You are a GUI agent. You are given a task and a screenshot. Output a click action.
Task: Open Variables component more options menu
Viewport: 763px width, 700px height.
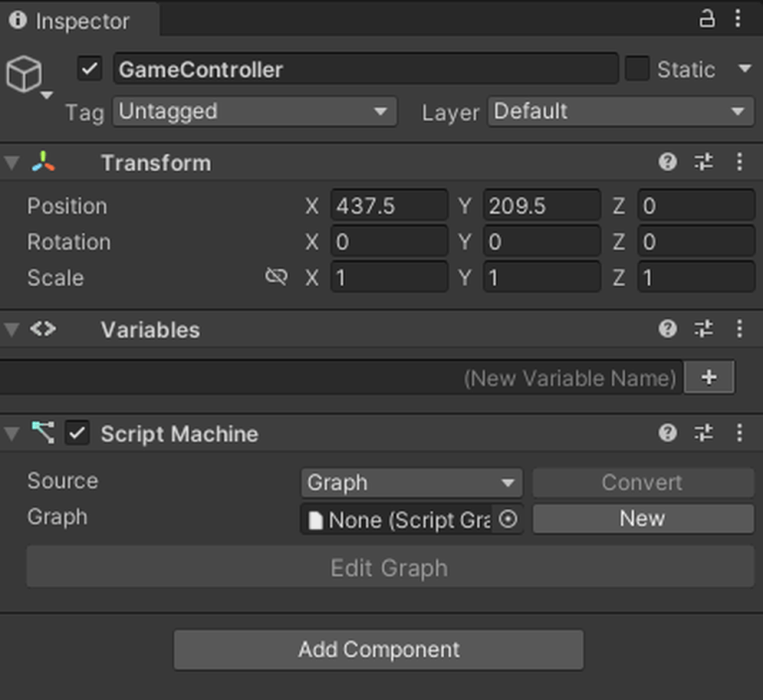click(x=739, y=330)
